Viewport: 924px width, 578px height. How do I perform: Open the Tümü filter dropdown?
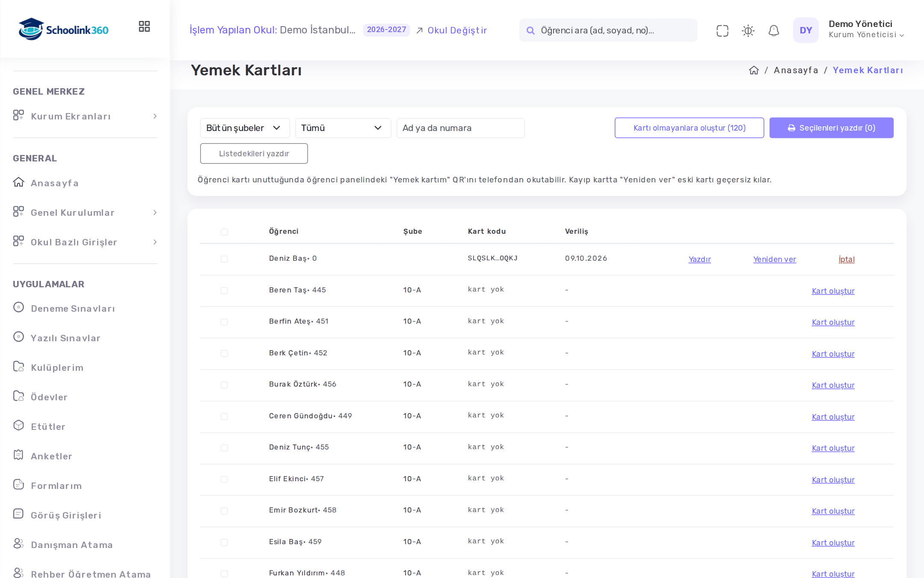point(343,128)
